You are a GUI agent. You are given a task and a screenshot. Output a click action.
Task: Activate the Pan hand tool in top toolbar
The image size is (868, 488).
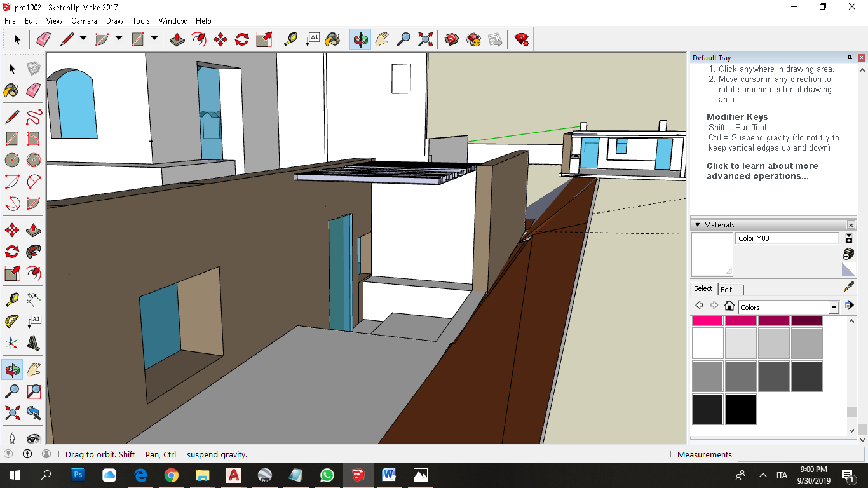(x=381, y=39)
